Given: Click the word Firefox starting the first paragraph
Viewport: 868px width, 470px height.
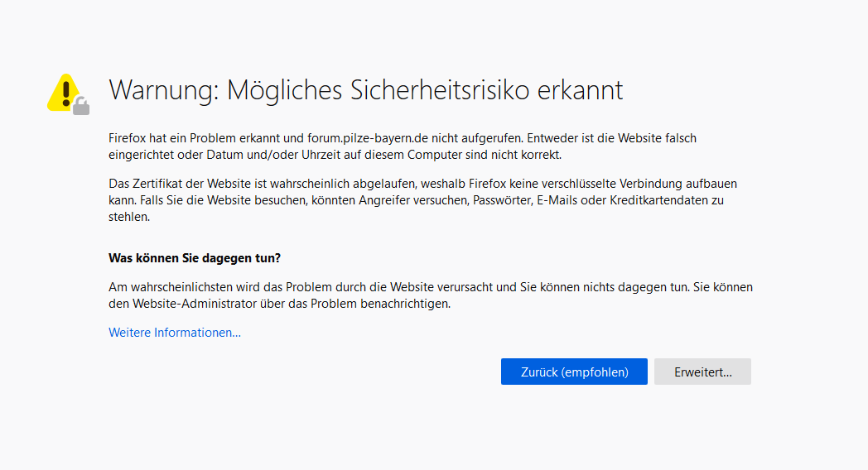Looking at the screenshot, I should point(128,138).
